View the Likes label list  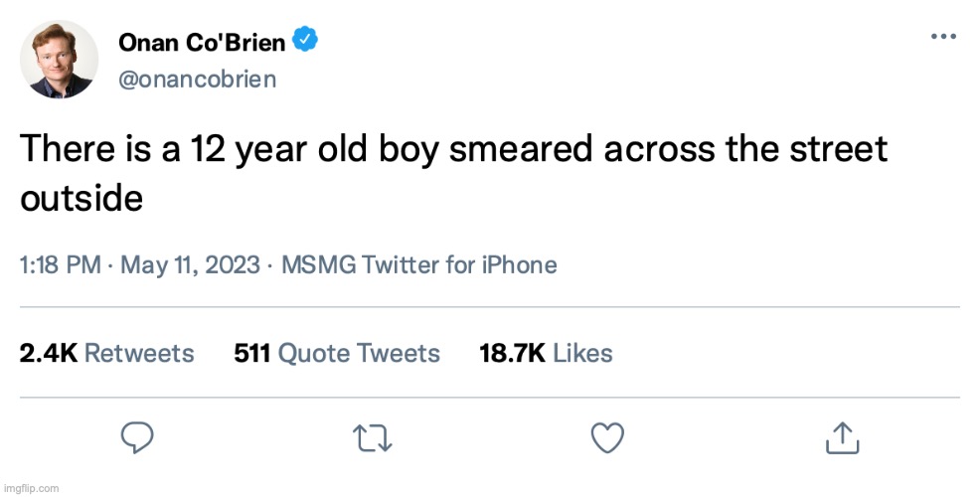[582, 353]
